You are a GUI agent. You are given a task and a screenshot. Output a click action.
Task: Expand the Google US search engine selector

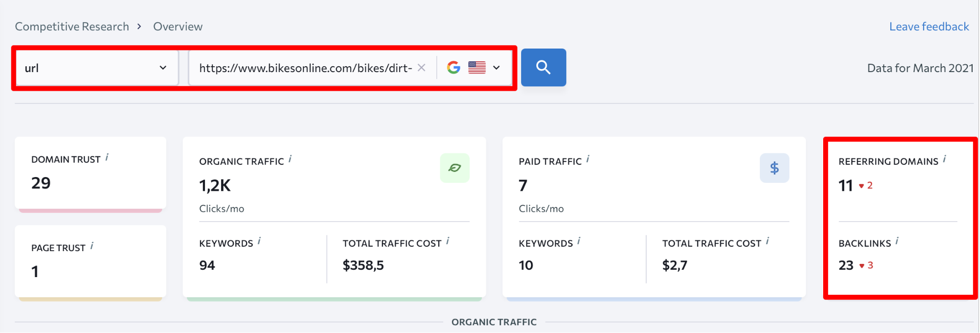[496, 68]
